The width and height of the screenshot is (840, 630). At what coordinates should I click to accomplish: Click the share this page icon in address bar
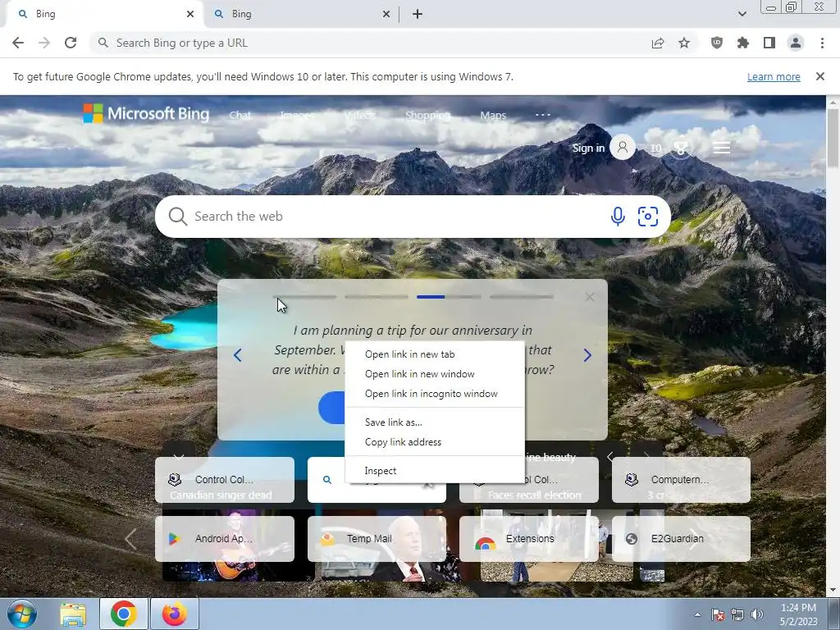[658, 43]
